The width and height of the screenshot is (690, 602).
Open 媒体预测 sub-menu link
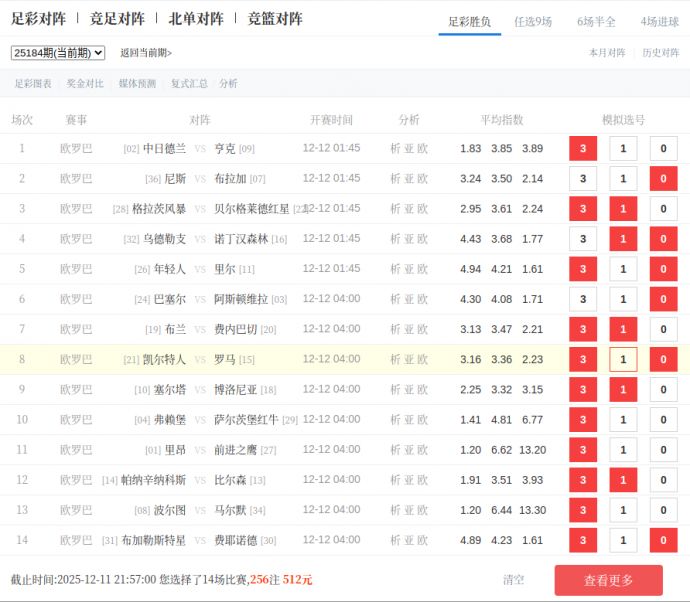coord(137,84)
